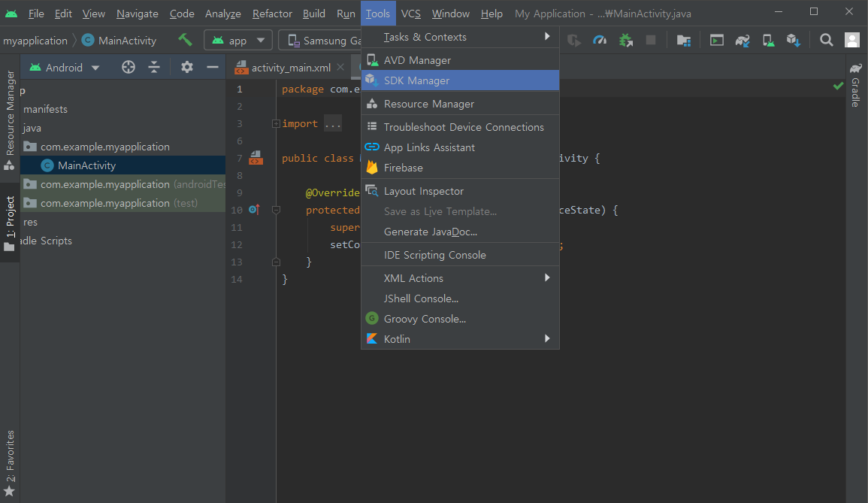Open Tasks & Contexts submenu

click(x=460, y=37)
